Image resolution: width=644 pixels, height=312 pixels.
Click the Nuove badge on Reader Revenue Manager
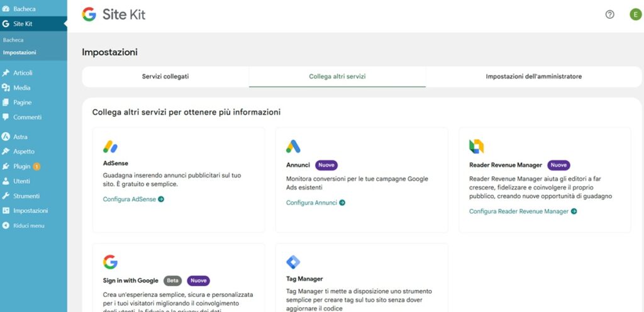click(558, 165)
